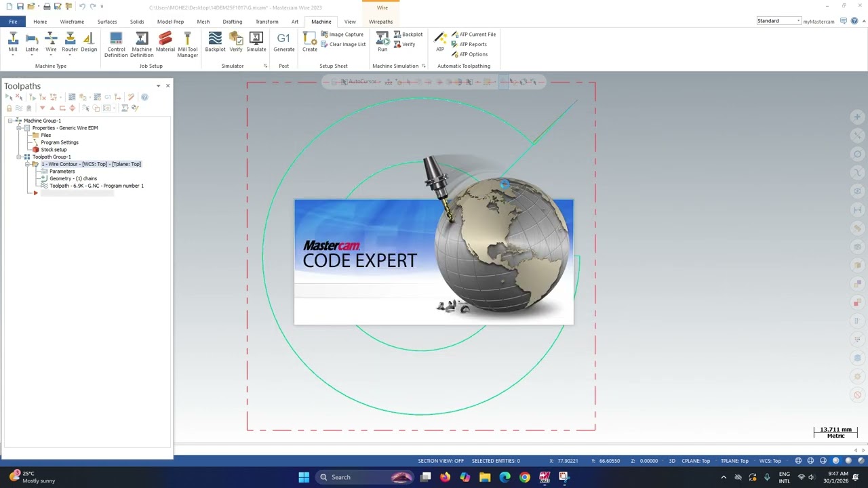The width and height of the screenshot is (868, 488).
Task: Generate G1 post code
Action: tap(284, 43)
